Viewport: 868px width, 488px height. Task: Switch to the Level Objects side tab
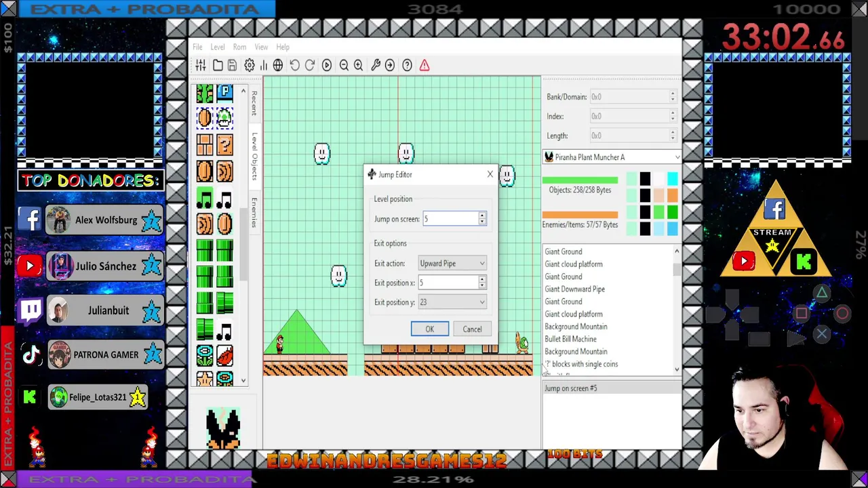point(254,157)
